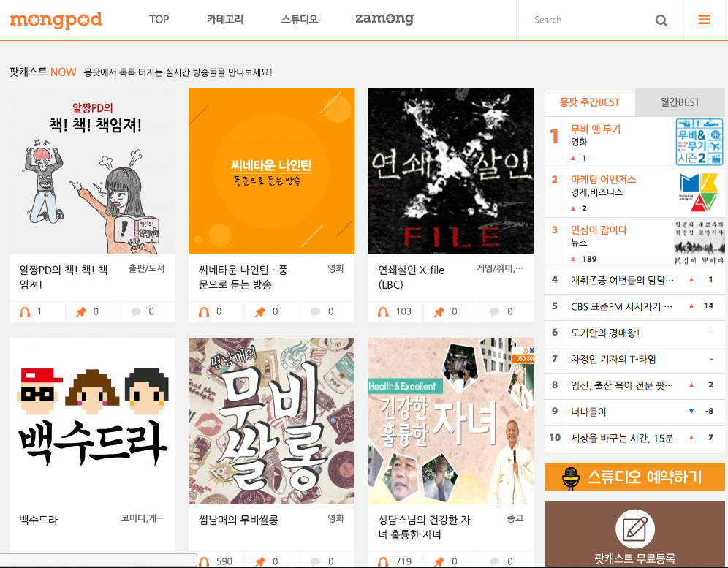Pin the 성담스님의 건강한 자녀 podcast

pyautogui.click(x=438, y=561)
